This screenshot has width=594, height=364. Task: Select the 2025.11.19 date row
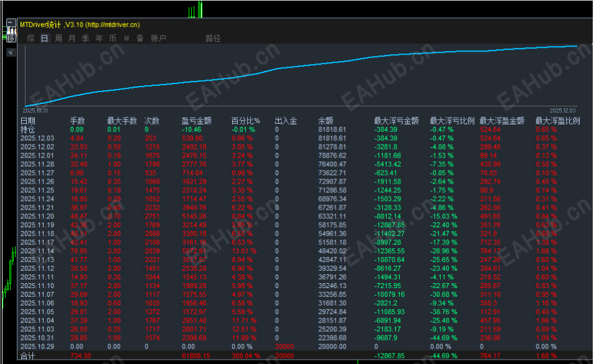tap(37, 225)
